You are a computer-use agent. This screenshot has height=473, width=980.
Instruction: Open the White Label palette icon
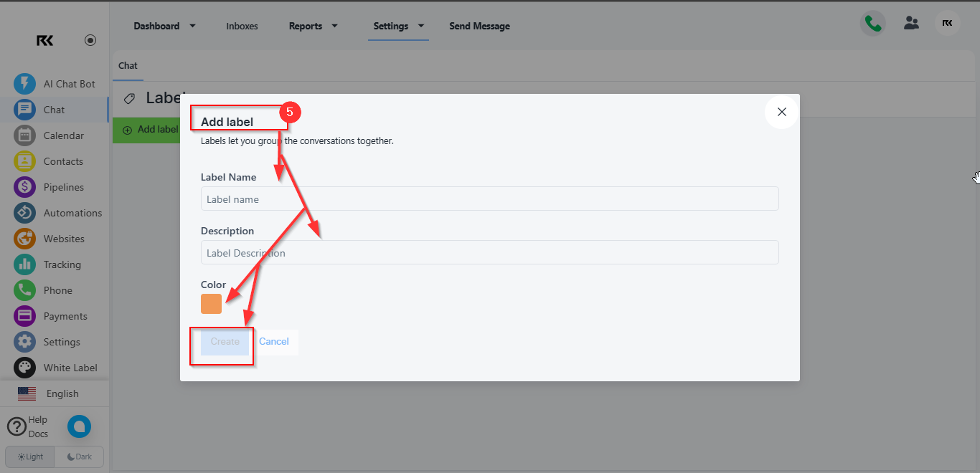24,368
